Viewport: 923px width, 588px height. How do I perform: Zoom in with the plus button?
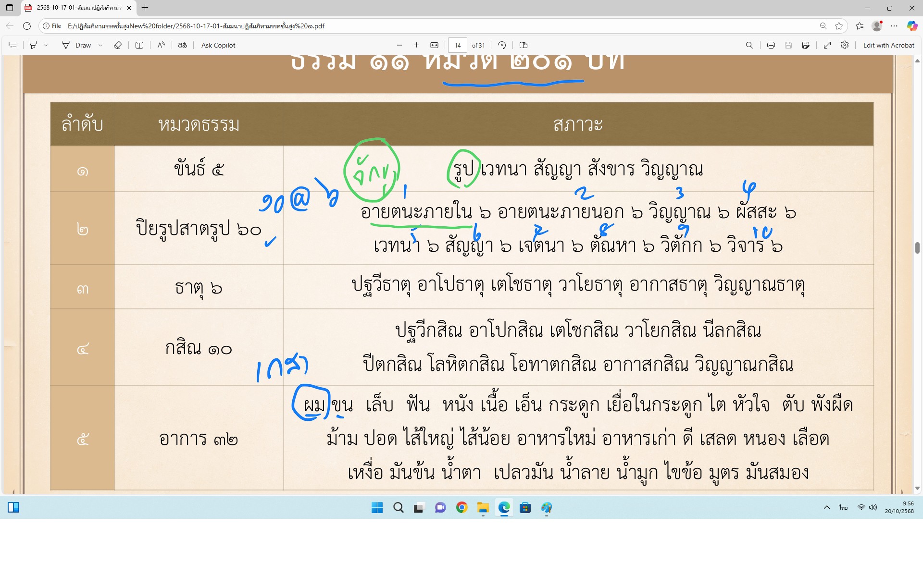[416, 45]
